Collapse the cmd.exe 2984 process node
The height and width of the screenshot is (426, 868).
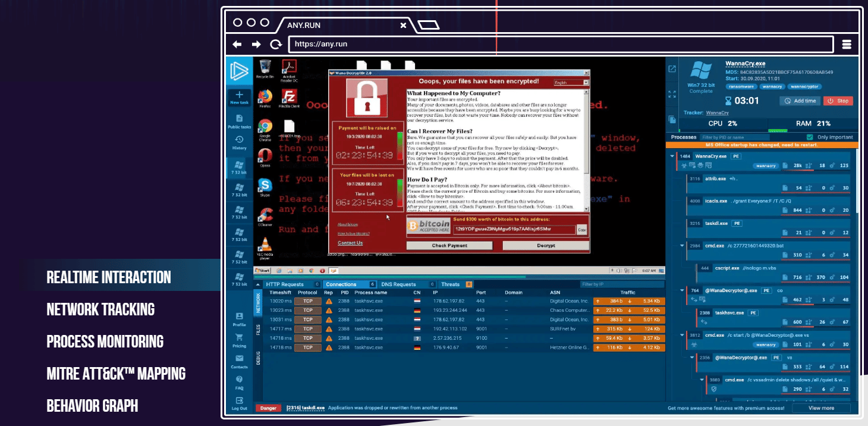[682, 245]
